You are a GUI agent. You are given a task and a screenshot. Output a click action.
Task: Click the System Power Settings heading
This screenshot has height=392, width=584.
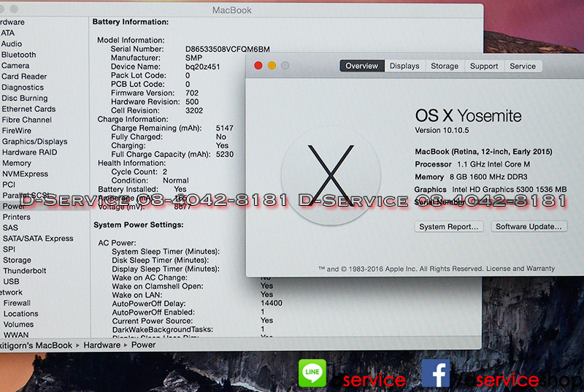pos(139,225)
